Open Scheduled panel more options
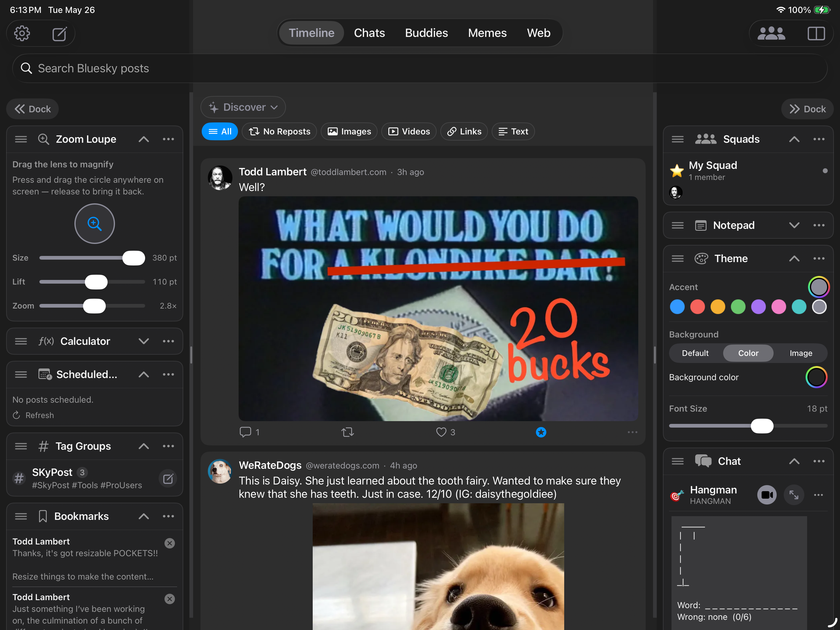This screenshot has width=840, height=630. [168, 374]
